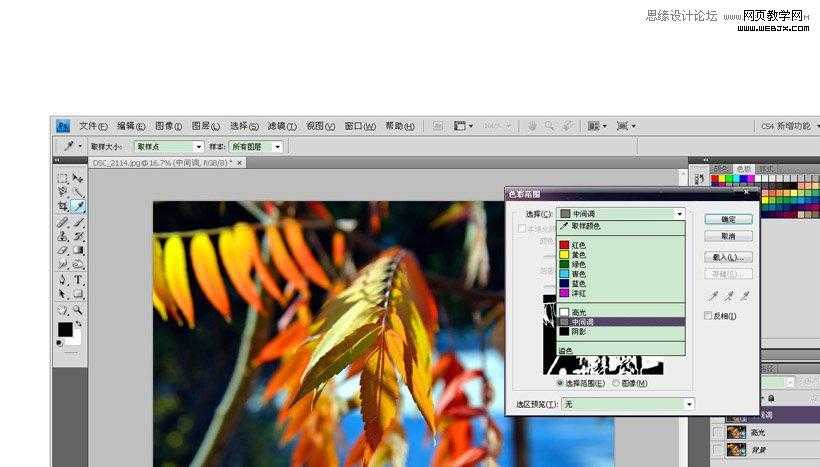Close the DSC_2114.jpg document tab
820x467 pixels.
pyautogui.click(x=240, y=163)
